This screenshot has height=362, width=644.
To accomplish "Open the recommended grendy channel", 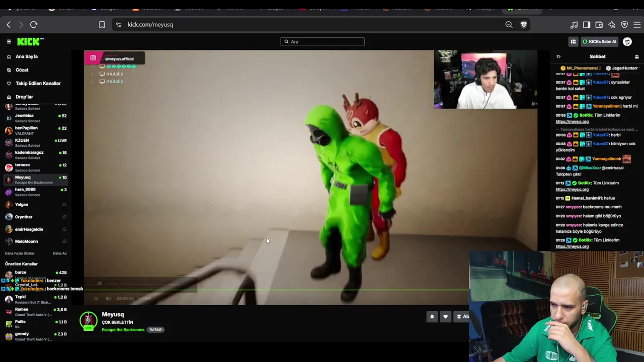I will coord(35,336).
